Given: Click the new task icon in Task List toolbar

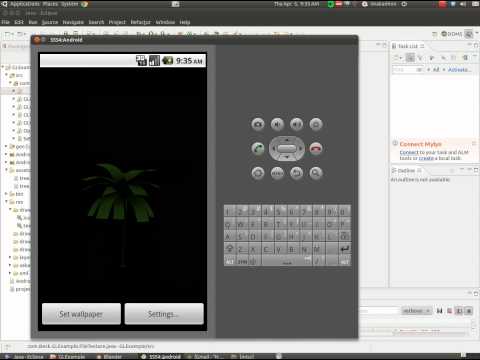Looking at the screenshot, I should [x=397, y=58].
